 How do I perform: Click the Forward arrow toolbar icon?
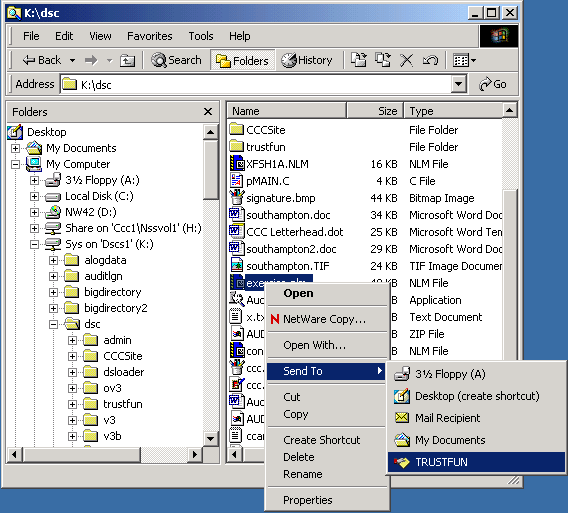(91, 60)
